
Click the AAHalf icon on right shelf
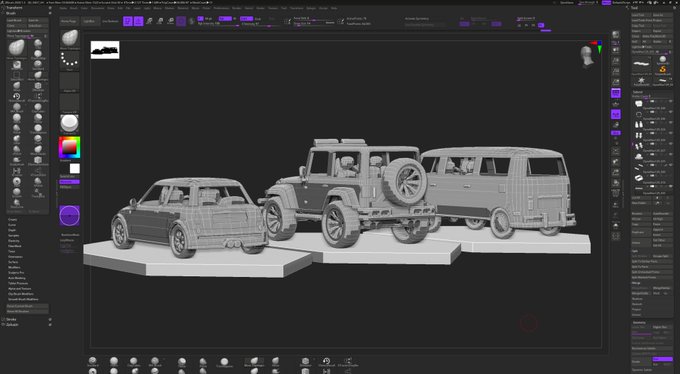(616, 82)
